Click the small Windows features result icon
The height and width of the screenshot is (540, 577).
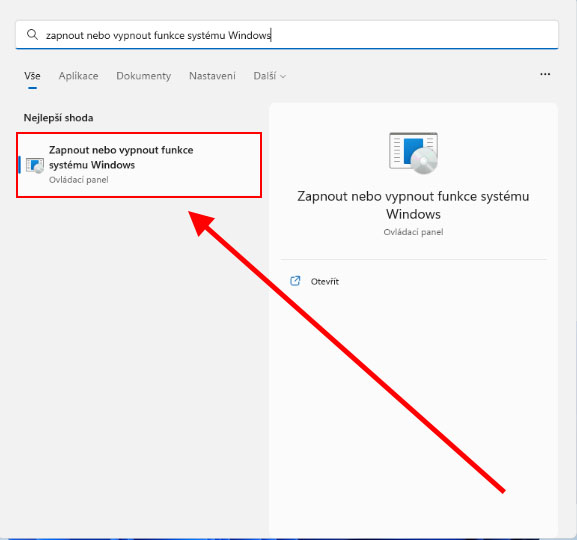point(35,165)
